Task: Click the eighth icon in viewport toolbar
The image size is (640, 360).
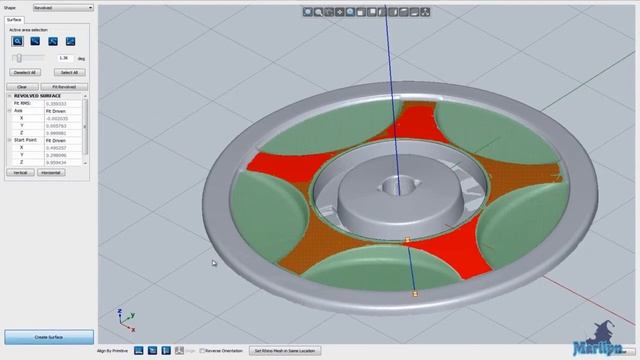Action: [x=382, y=12]
